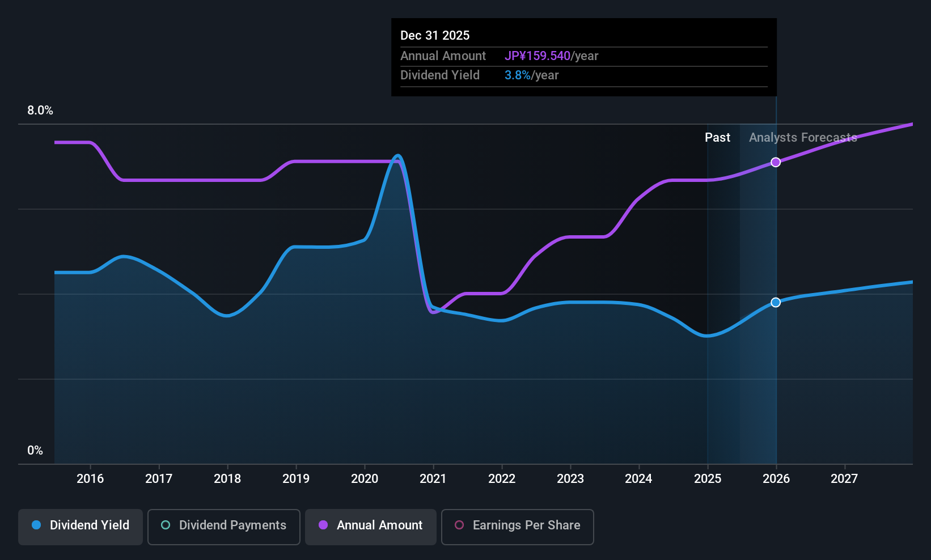This screenshot has height=560, width=931.
Task: Click the JP¥159.540 annual amount value in tooltip
Action: [538, 56]
